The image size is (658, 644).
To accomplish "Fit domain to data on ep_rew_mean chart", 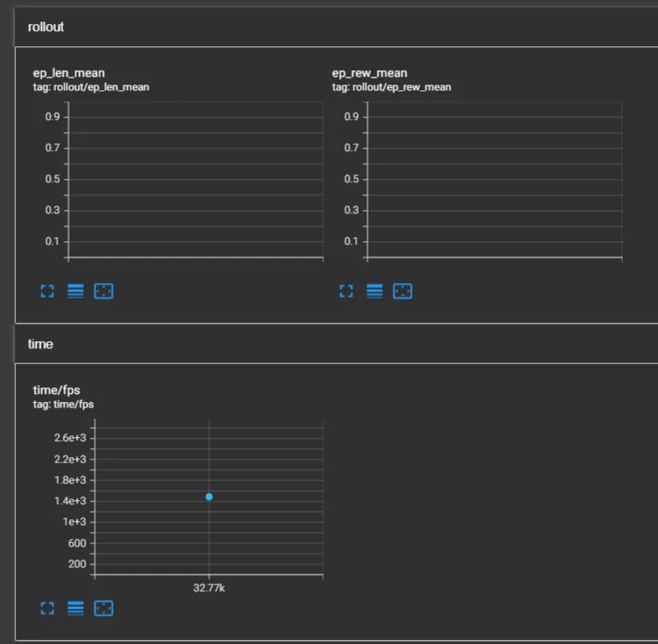I will click(402, 291).
